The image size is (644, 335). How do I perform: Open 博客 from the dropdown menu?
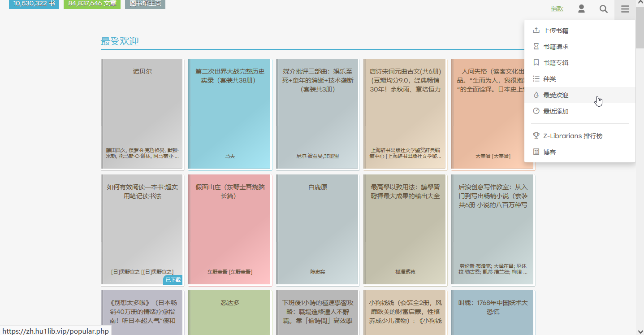click(x=549, y=152)
